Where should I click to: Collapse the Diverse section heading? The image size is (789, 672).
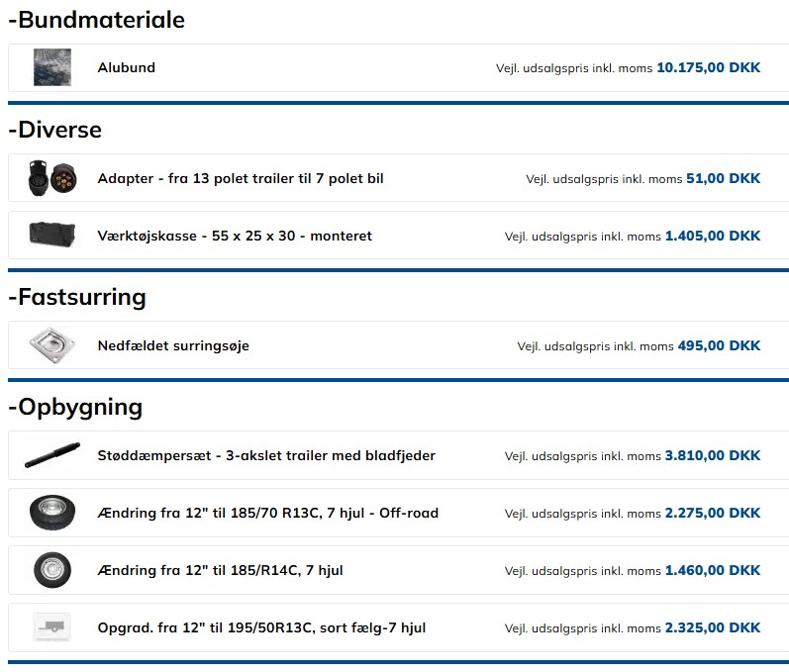coord(54,130)
